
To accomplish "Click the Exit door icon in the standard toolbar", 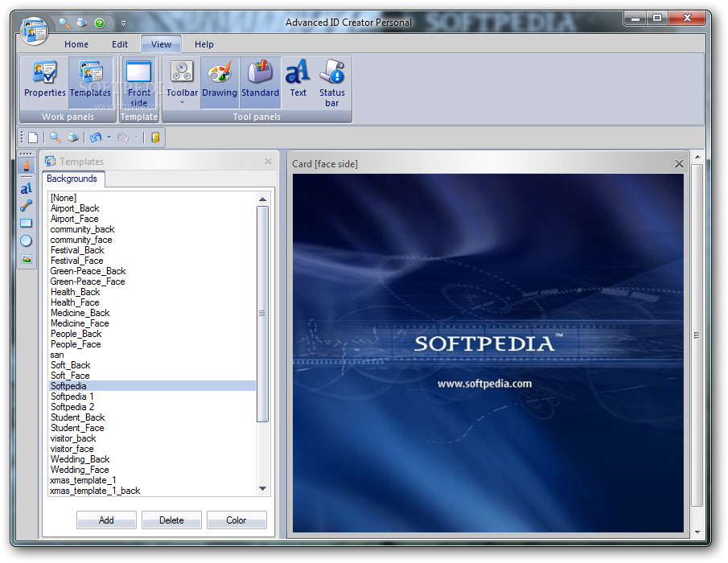I will click(155, 138).
